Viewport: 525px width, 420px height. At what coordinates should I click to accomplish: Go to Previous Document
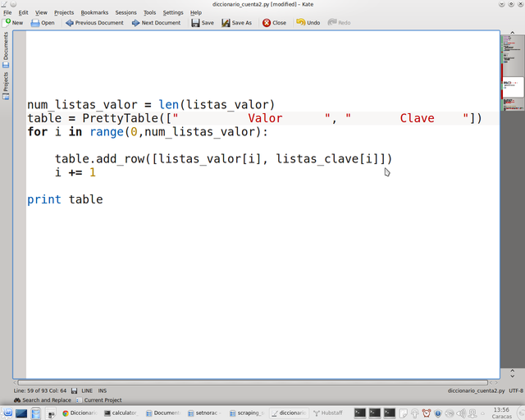94,23
